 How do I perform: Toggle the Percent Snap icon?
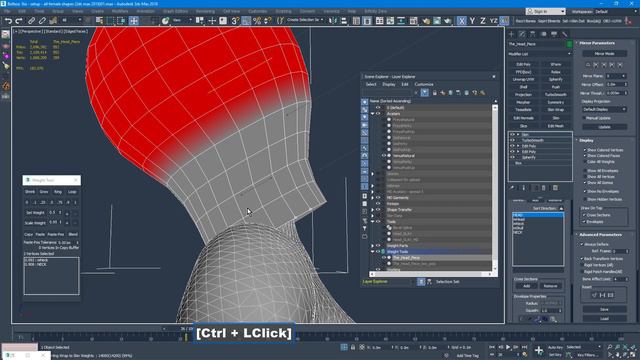[257, 20]
